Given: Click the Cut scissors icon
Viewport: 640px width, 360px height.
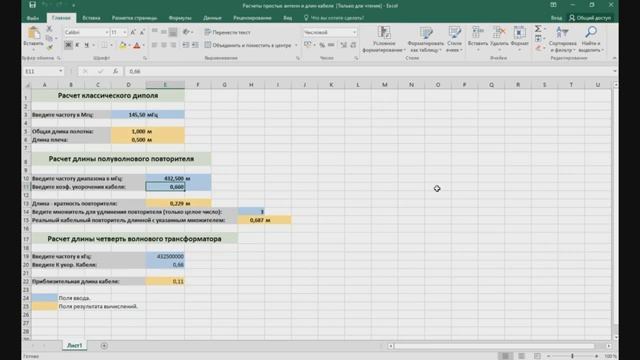Looking at the screenshot, I should tap(49, 29).
